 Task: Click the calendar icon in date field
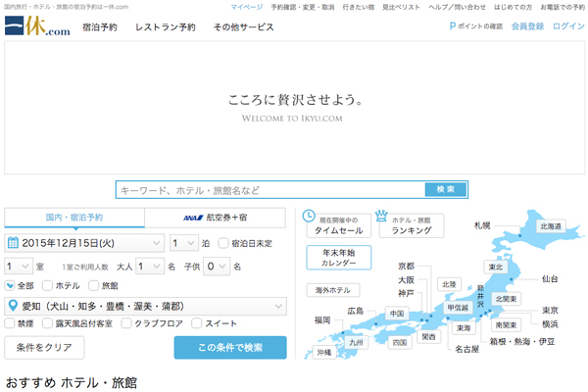tap(13, 243)
